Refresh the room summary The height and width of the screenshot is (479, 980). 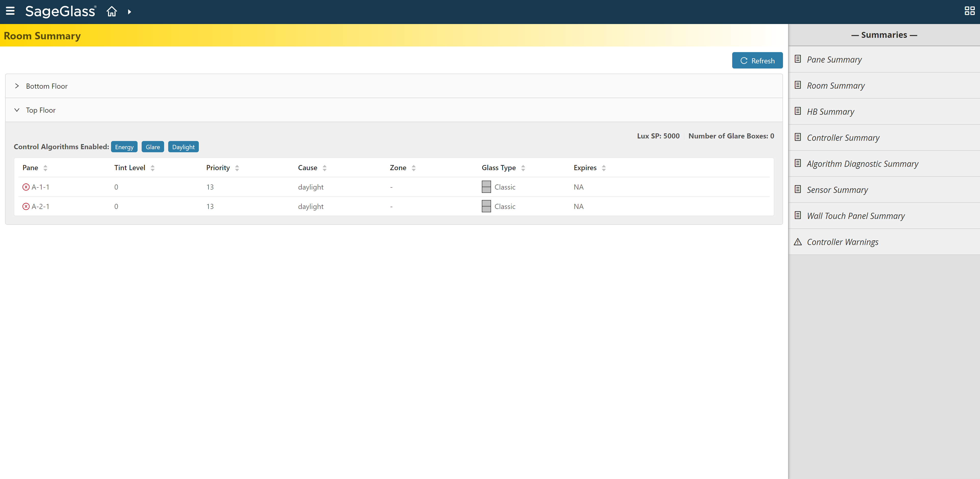(x=757, y=61)
